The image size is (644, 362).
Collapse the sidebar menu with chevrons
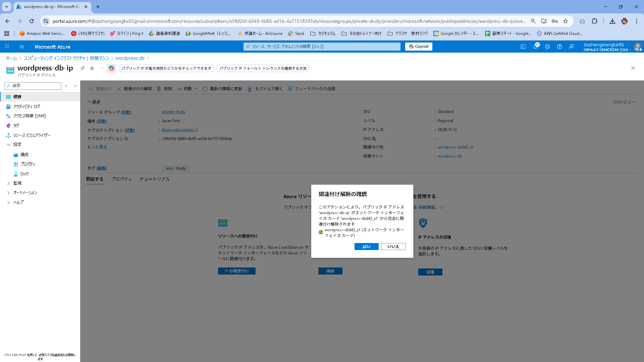75,86
